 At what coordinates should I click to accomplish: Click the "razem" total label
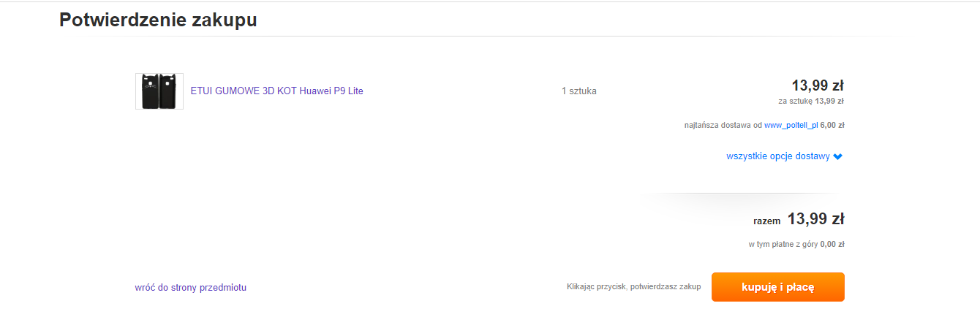point(766,221)
